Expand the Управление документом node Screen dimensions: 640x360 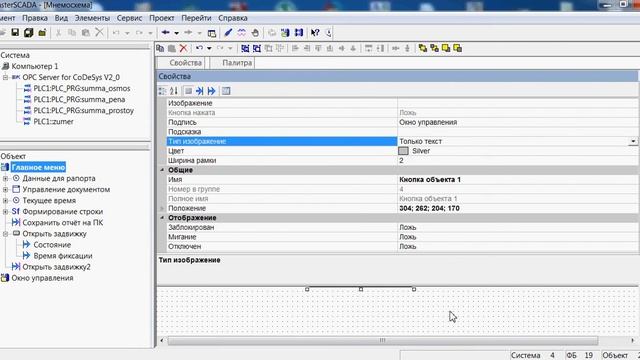5,189
